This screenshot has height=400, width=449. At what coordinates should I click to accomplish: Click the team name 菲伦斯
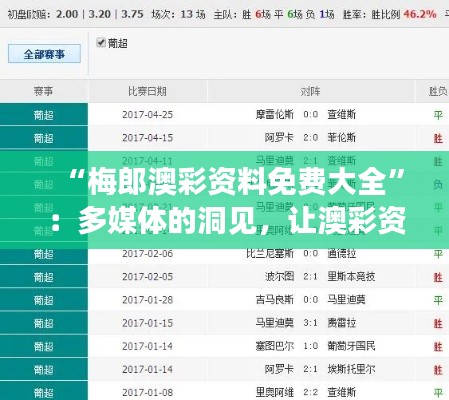[341, 138]
